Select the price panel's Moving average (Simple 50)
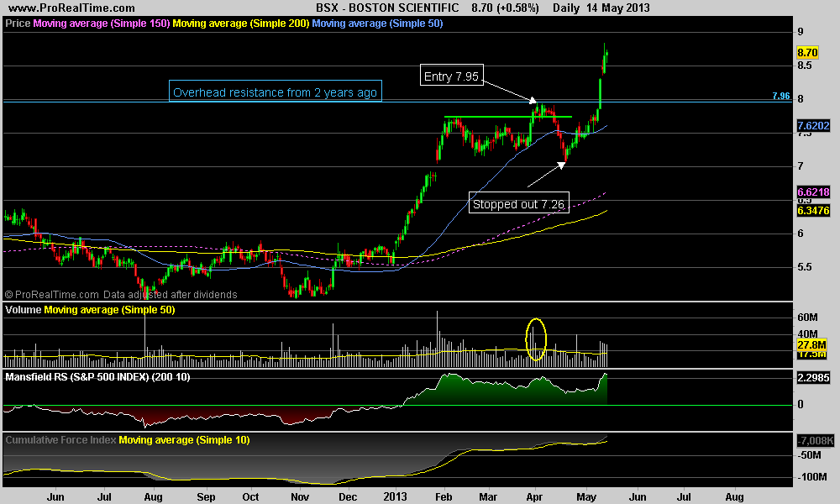The image size is (840, 504). pos(378,24)
